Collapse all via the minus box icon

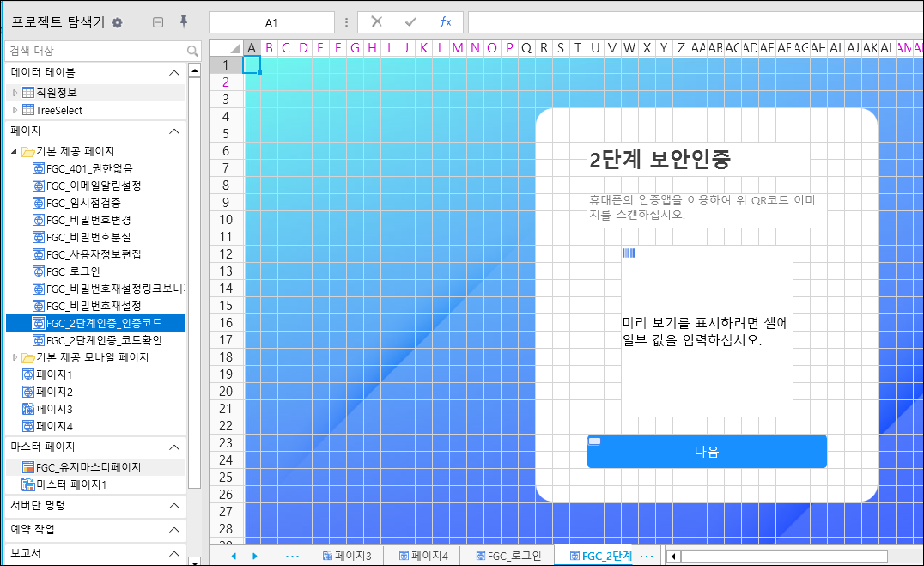(x=158, y=22)
